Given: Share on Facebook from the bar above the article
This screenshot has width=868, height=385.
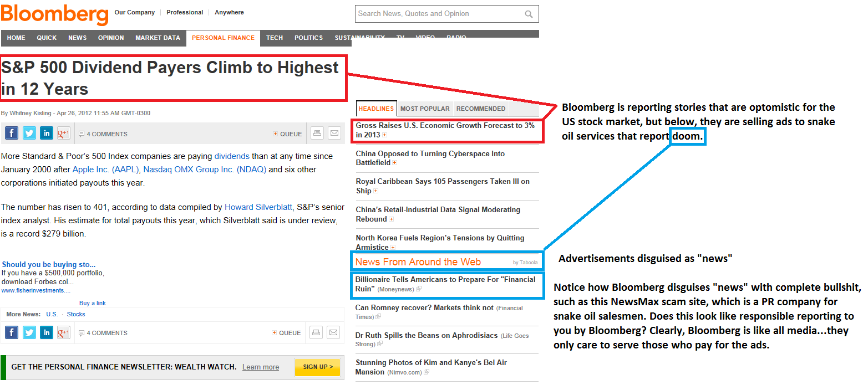Looking at the screenshot, I should click(12, 134).
